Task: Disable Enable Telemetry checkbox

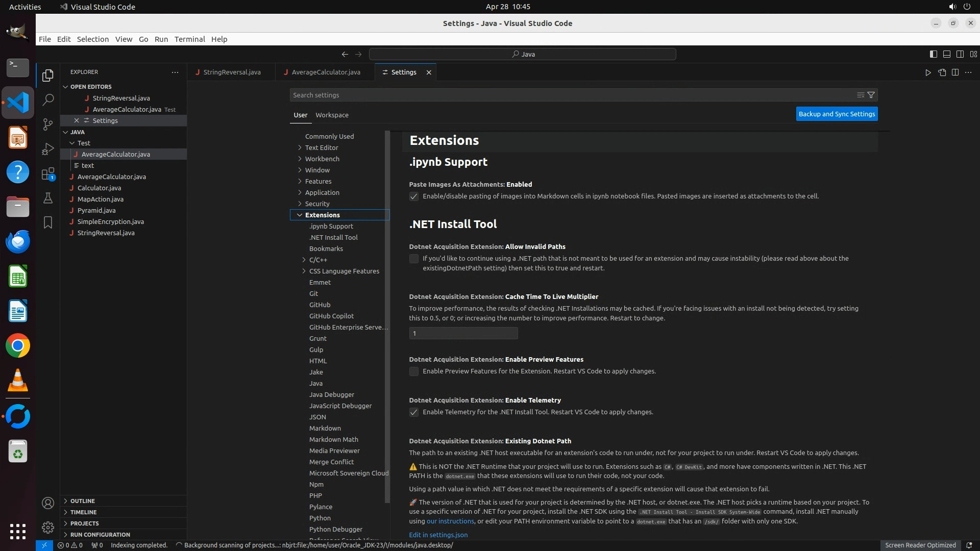Action: [x=414, y=412]
